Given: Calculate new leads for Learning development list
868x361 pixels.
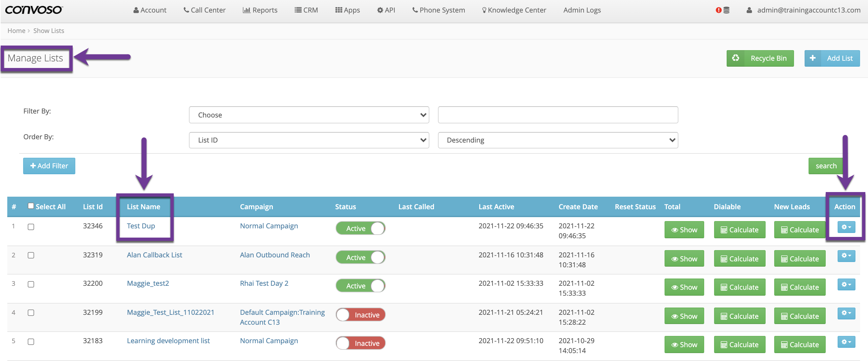Looking at the screenshot, I should (800, 344).
